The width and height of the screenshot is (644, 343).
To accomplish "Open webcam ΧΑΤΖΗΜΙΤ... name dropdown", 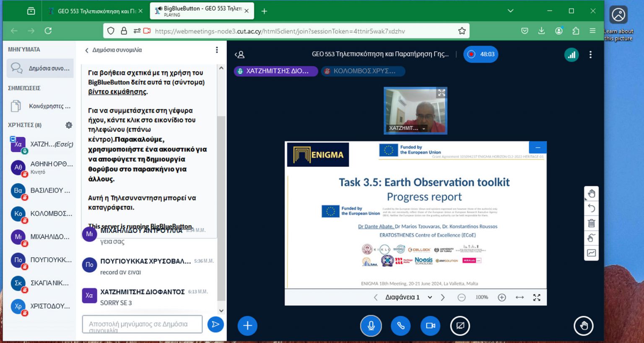I will 407,128.
